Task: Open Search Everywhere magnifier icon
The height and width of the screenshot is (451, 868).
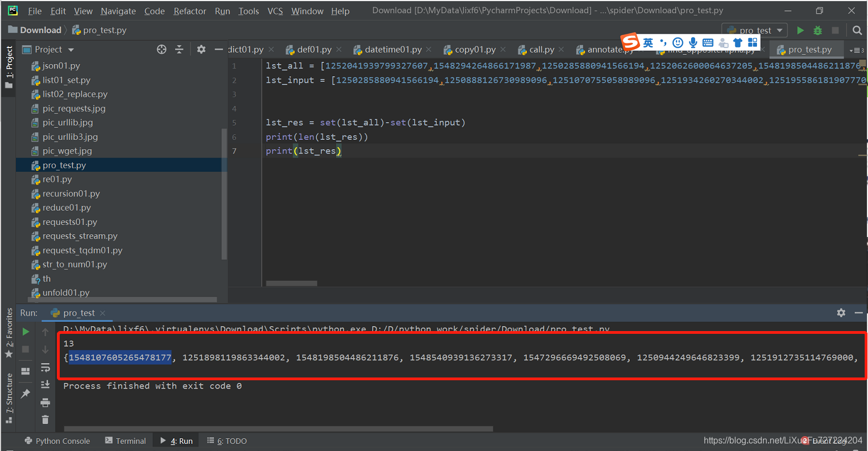Action: coord(857,30)
